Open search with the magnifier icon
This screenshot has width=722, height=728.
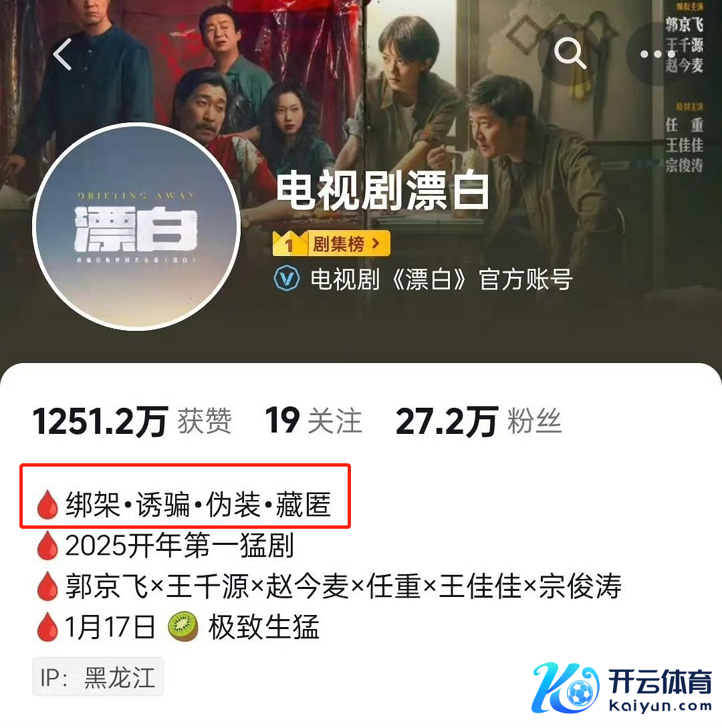tap(570, 53)
